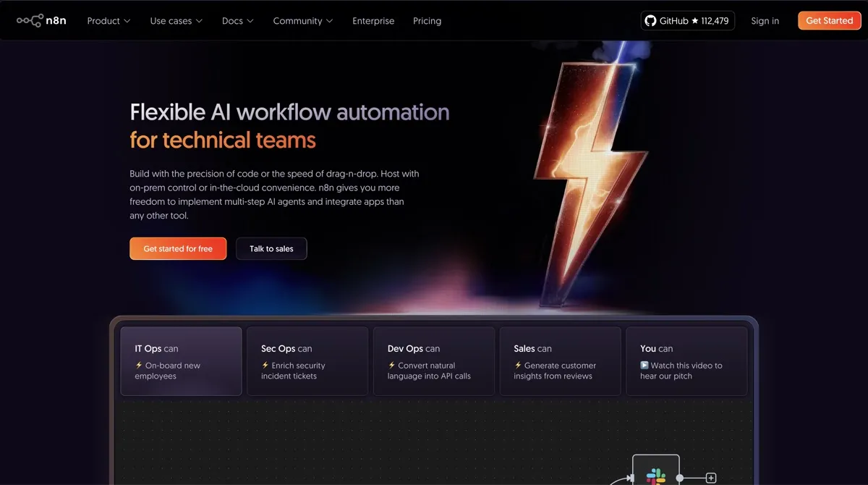The image size is (868, 485).
Task: Open the Product dropdown
Action: pos(108,20)
